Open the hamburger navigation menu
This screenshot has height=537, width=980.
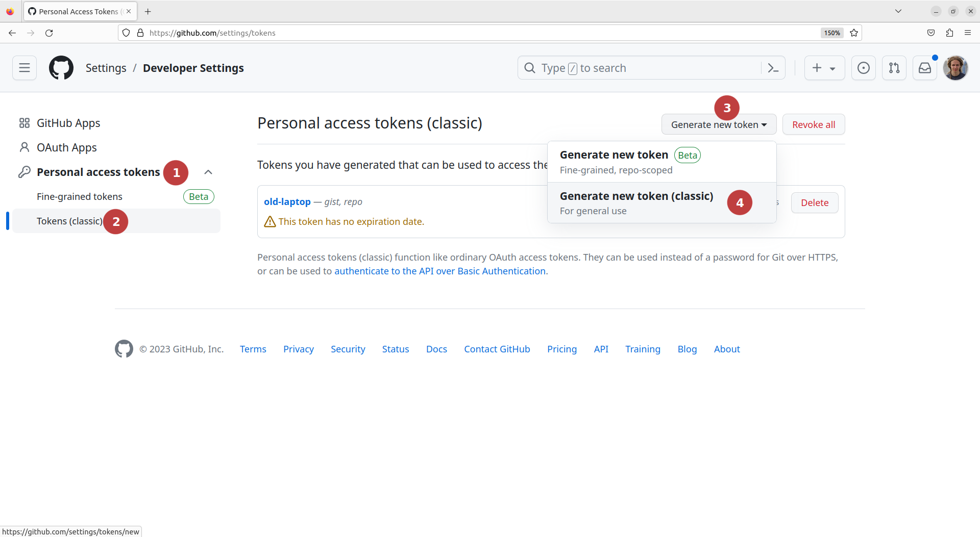pyautogui.click(x=24, y=68)
